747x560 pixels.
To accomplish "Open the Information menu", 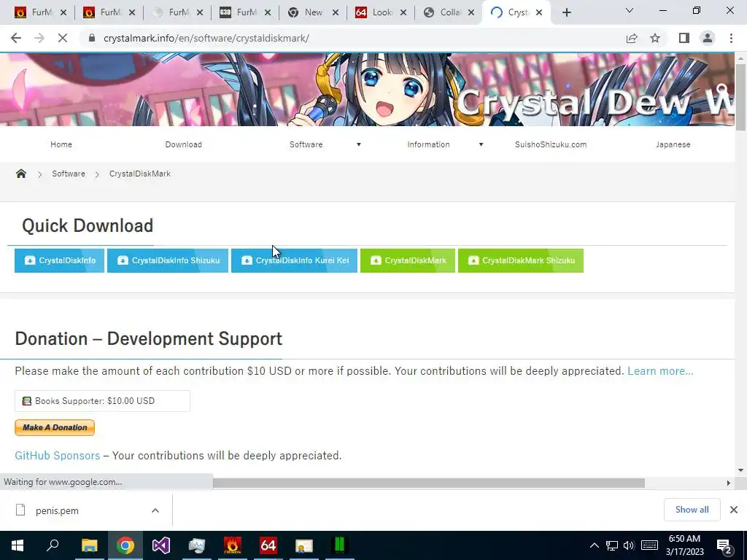I will click(428, 144).
